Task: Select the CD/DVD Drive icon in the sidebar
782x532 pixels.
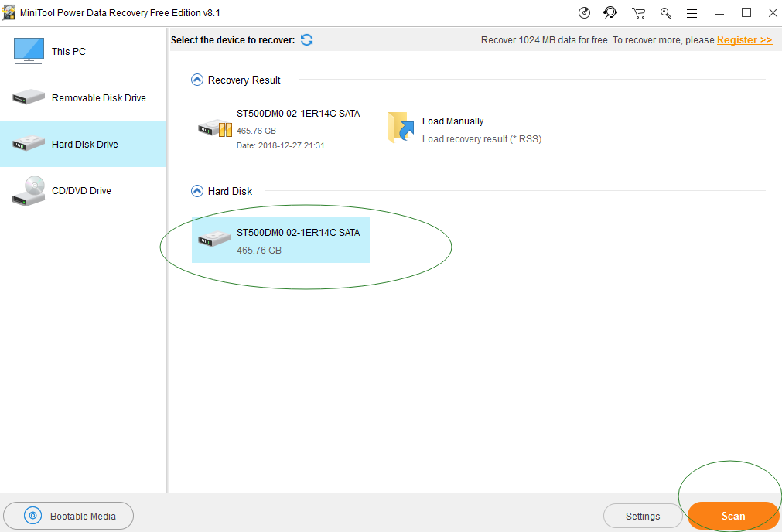Action: 28,190
